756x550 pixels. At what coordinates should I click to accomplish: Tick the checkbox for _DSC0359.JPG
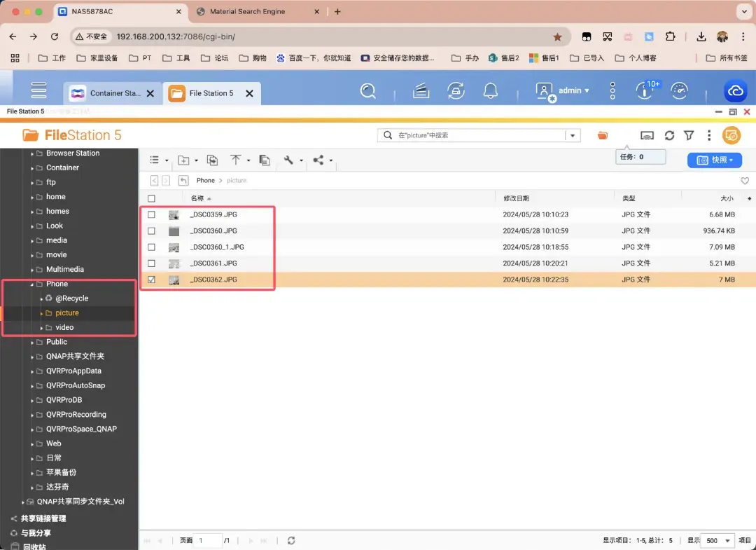click(x=151, y=214)
